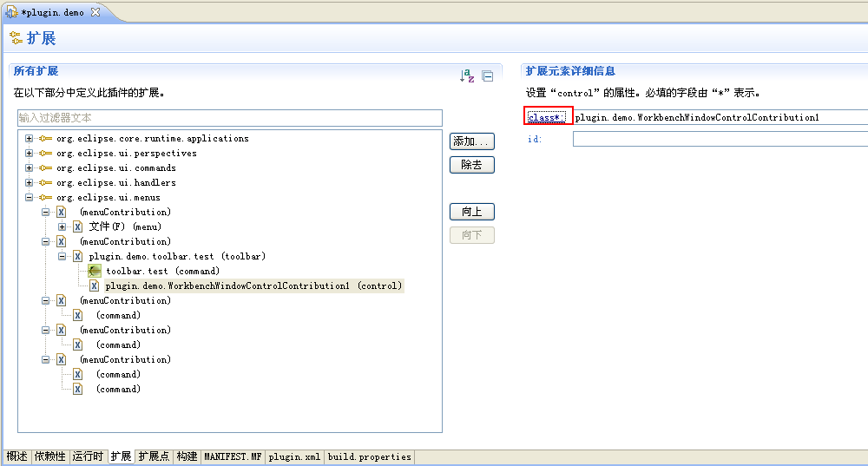Open the 运行时 tab
The height and width of the screenshot is (466, 868).
(x=88, y=456)
